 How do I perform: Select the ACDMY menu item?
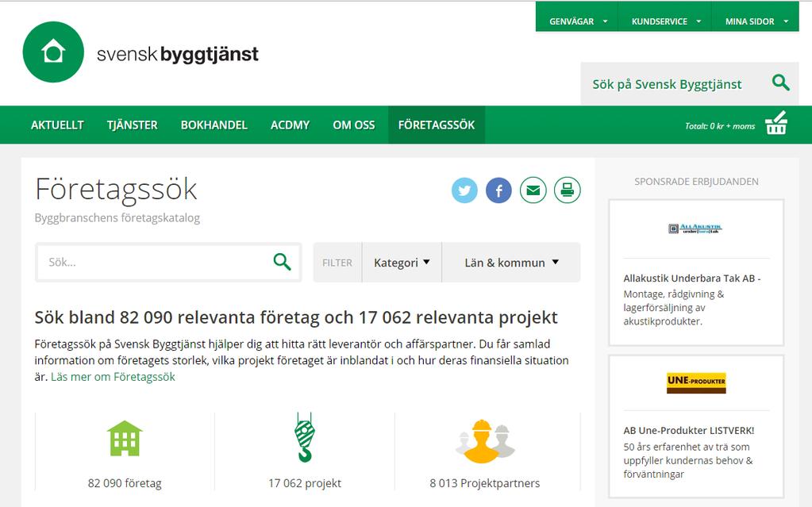pyautogui.click(x=290, y=125)
